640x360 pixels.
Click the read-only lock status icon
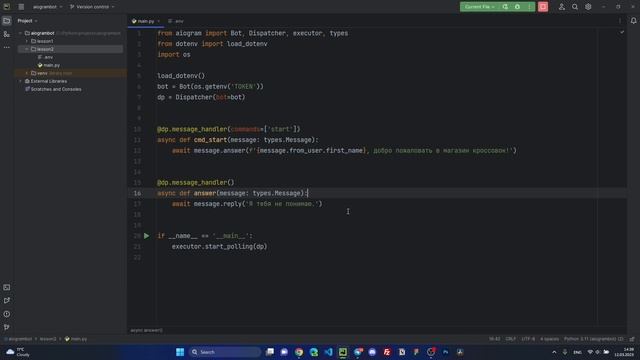[x=632, y=339]
